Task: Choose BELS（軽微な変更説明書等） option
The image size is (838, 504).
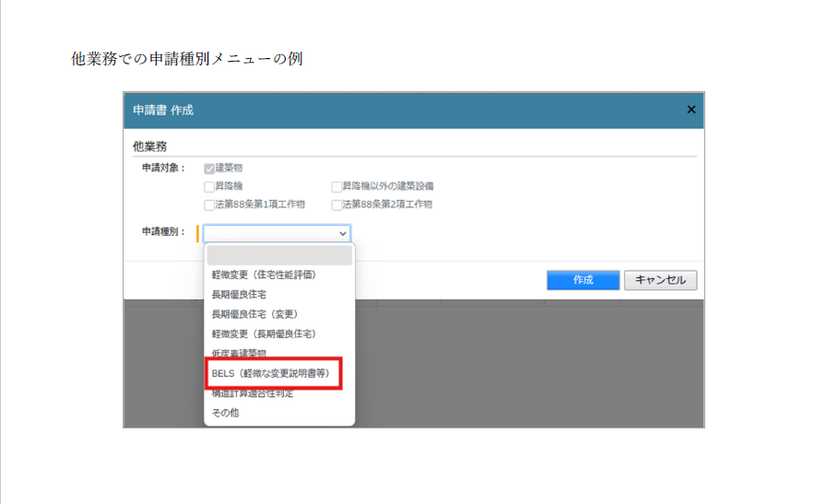Action: pyautogui.click(x=270, y=373)
